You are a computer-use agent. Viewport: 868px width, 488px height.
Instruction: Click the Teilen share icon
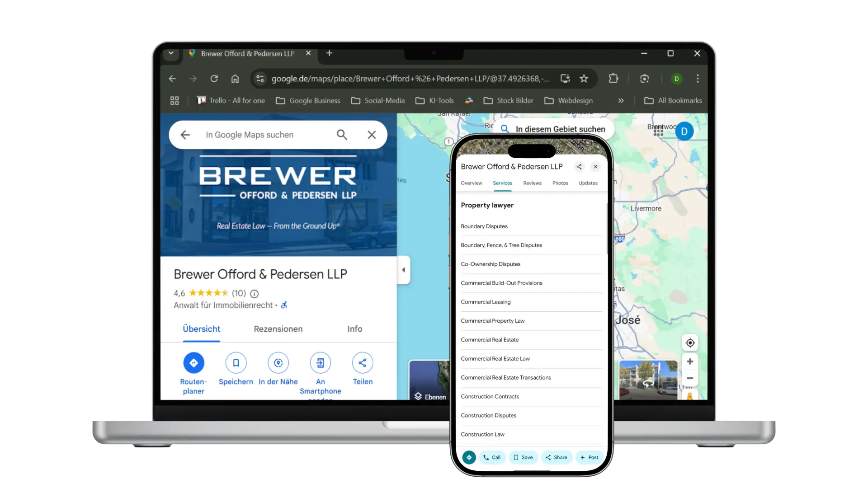363,363
